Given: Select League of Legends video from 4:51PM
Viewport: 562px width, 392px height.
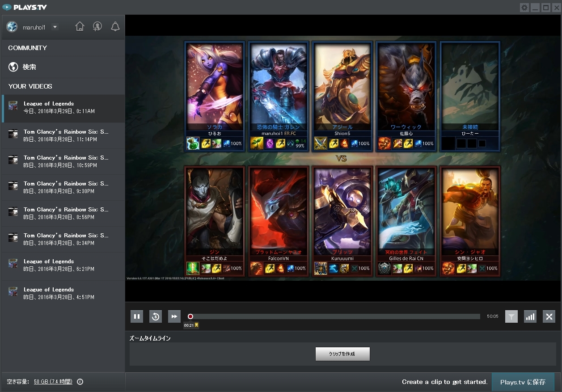Looking at the screenshot, I should [63, 293].
